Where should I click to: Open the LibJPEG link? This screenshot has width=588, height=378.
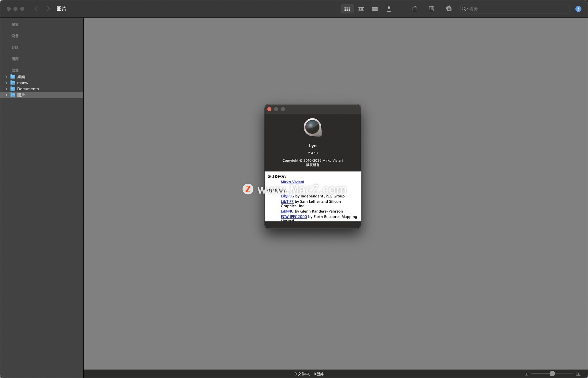287,196
